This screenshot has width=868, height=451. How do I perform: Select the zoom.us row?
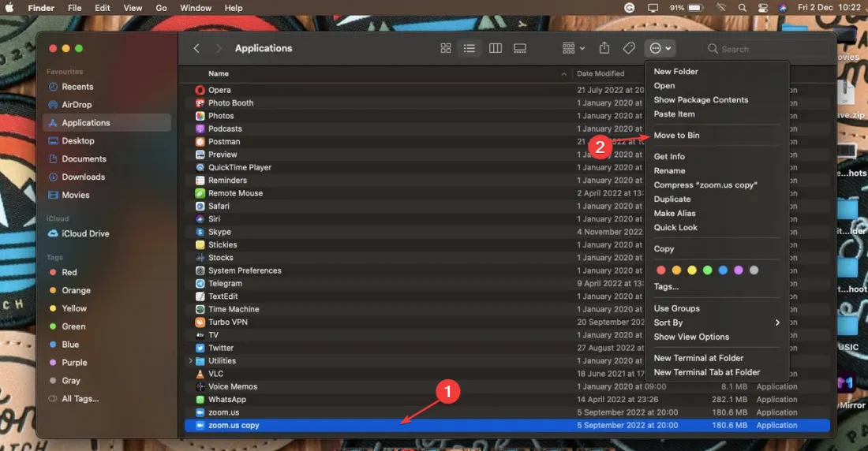507,412
